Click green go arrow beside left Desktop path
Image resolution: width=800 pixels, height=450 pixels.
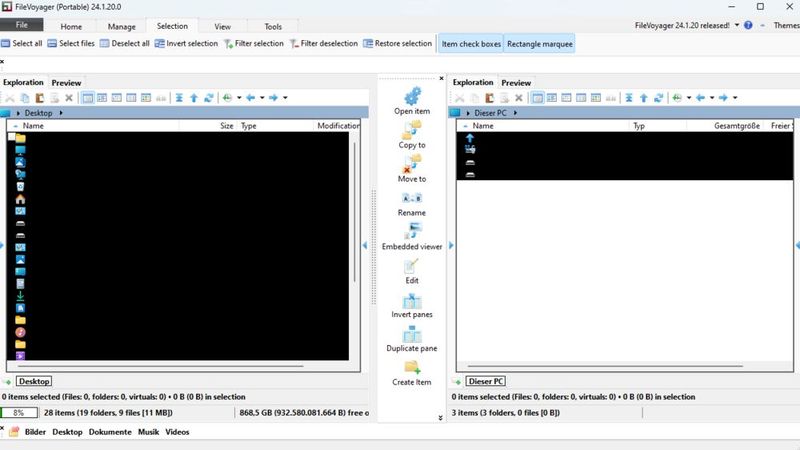click(7, 382)
